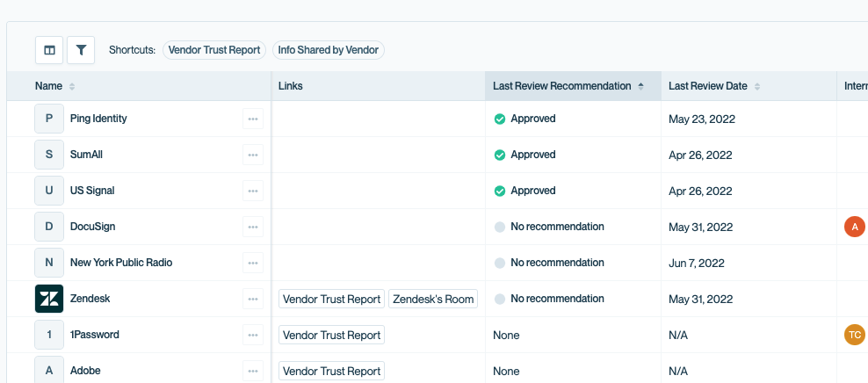Open the Zendesk logo thumbnail
Image resolution: width=868 pixels, height=383 pixels.
tap(49, 299)
